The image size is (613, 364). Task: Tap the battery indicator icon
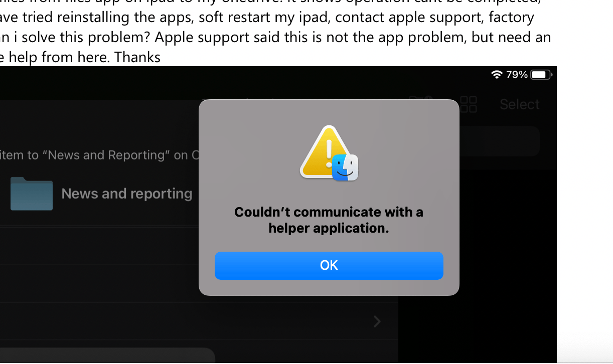[541, 75]
